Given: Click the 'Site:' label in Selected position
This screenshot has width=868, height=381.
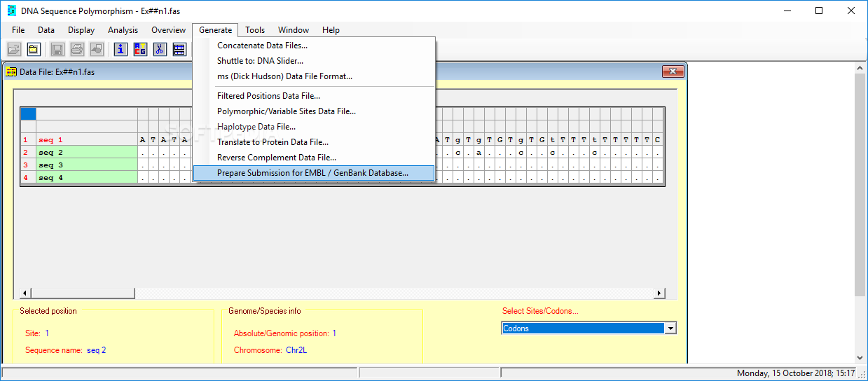Looking at the screenshot, I should tap(33, 333).
